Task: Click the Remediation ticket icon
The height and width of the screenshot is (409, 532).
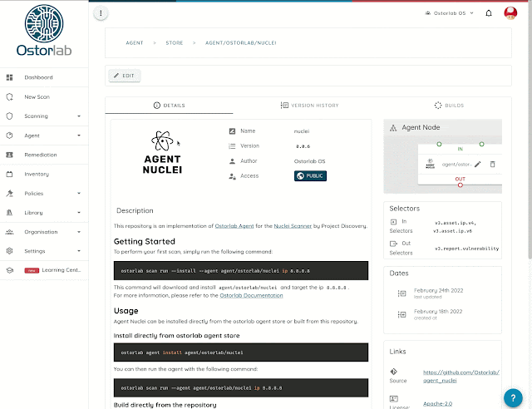Action: [9, 155]
